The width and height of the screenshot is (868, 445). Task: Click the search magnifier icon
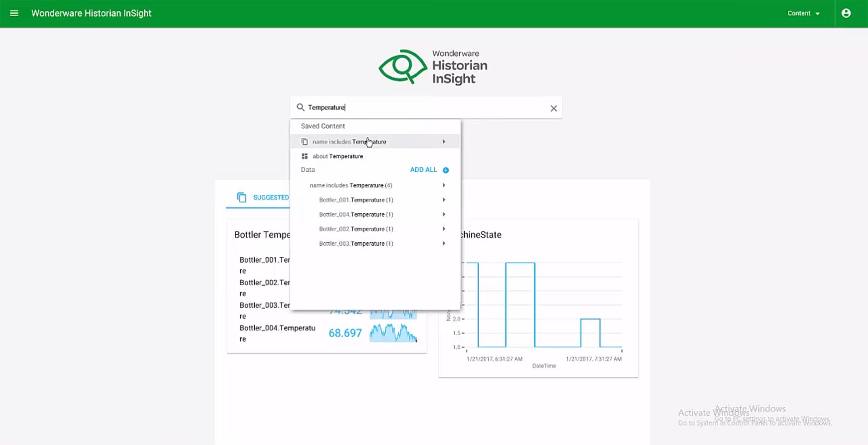tap(300, 107)
